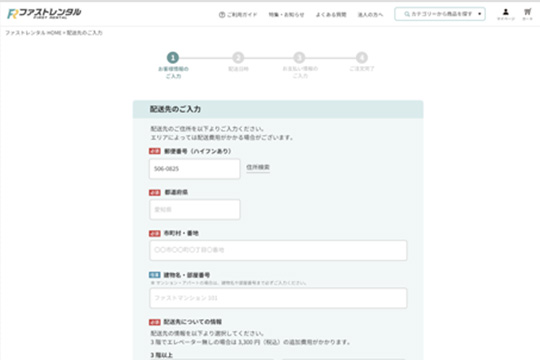
Task: Open よくある質問 FAQ page
Action: click(331, 14)
